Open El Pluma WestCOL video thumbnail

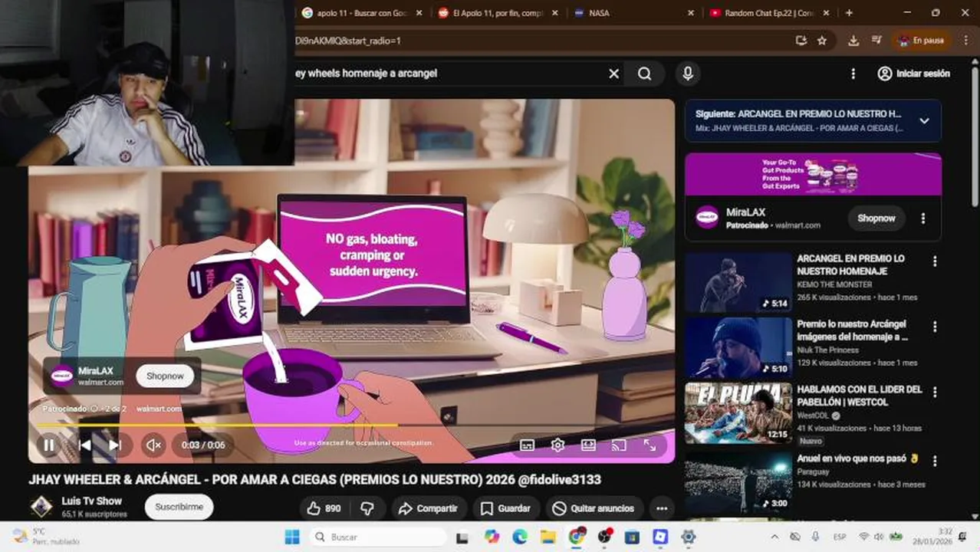click(738, 413)
